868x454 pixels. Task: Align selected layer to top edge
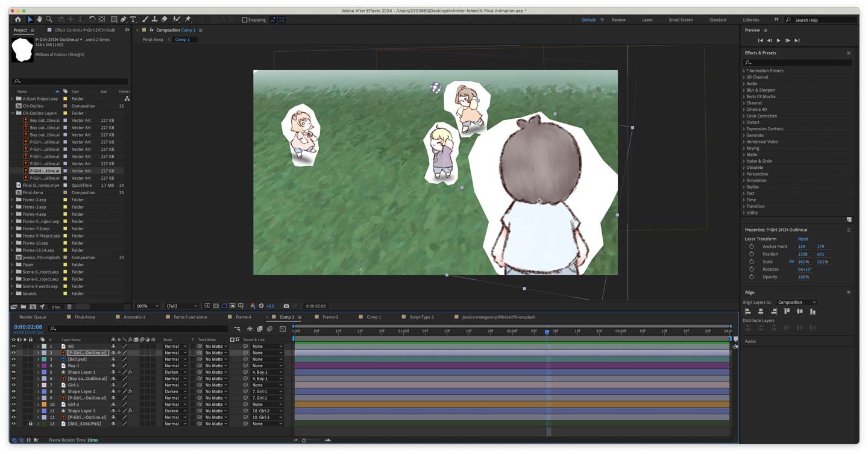coord(787,311)
